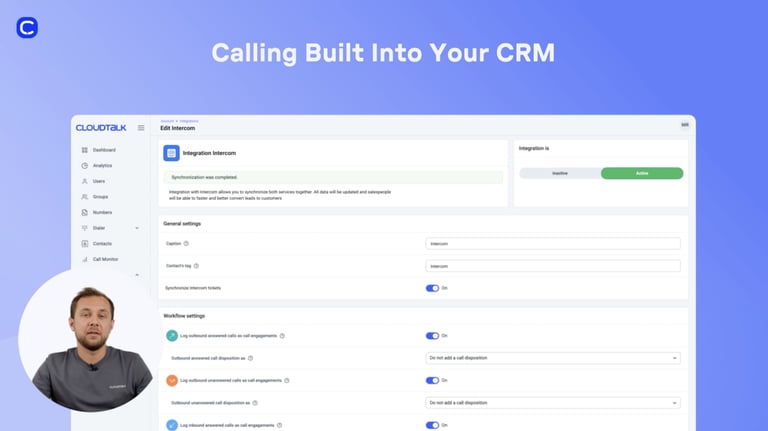
Task: Click the 'General settings' heading
Action: 182,224
